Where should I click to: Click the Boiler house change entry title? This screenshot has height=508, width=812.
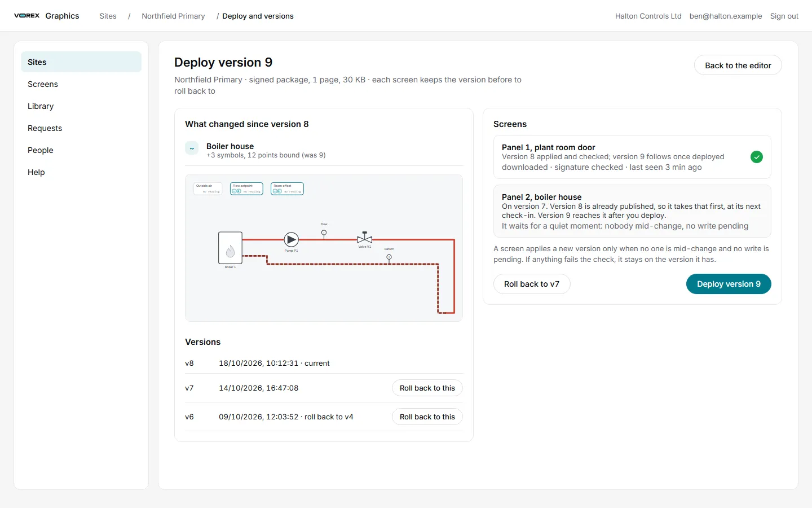[230, 146]
